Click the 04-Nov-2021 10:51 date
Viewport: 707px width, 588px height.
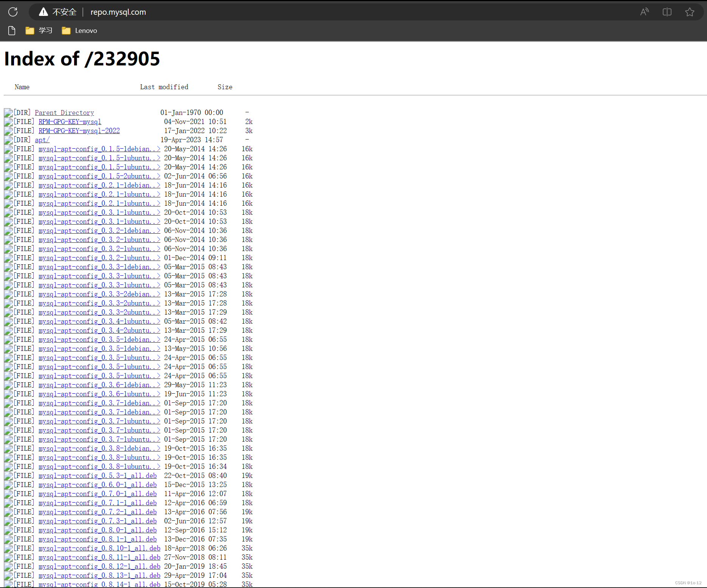[195, 122]
